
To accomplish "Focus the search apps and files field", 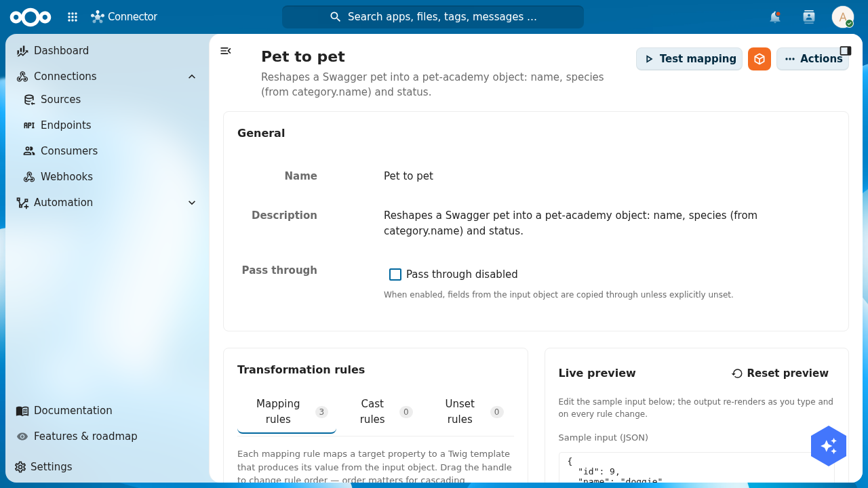I will coord(433,17).
